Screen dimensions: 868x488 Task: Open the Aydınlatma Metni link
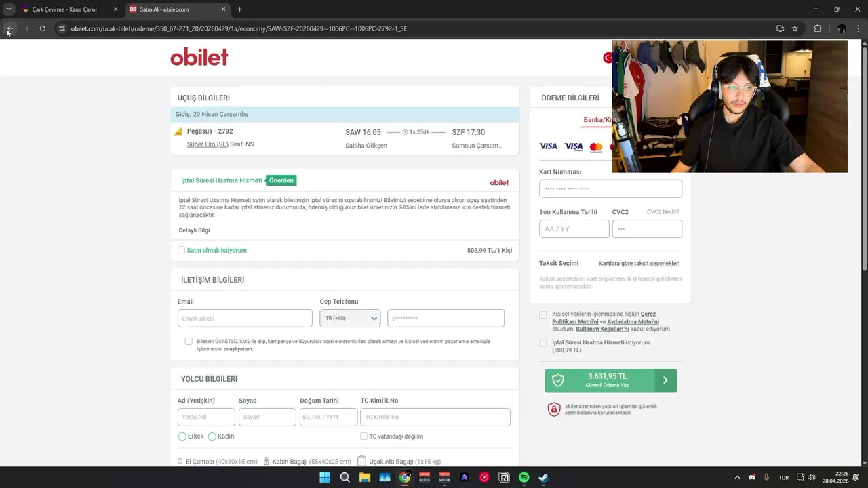tap(633, 322)
